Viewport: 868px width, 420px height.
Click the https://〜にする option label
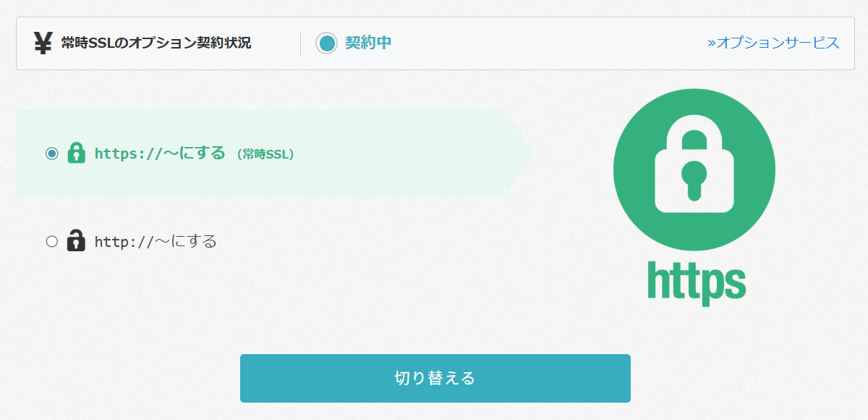(160, 154)
